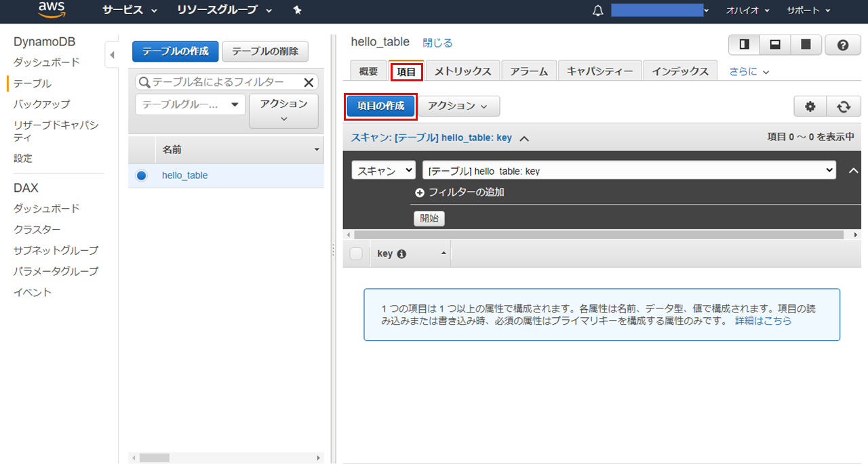The image size is (868, 465).
Task: Sort by key column arrow
Action: [x=443, y=253]
